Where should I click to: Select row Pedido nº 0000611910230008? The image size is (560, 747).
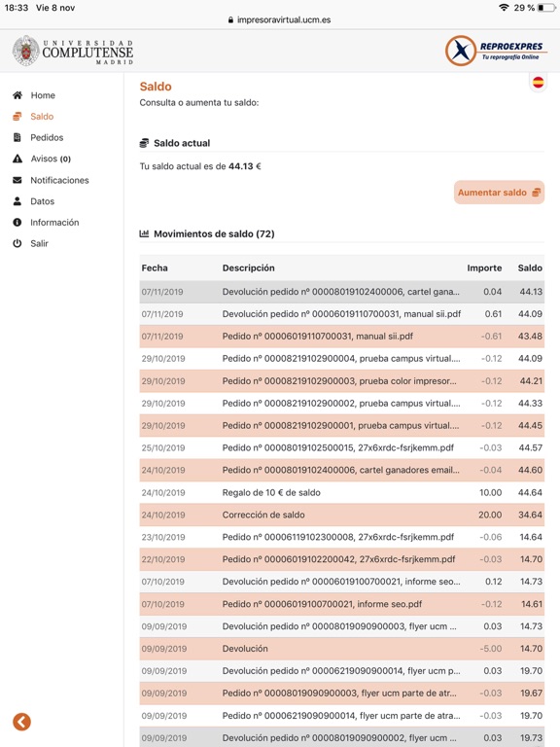click(x=342, y=537)
